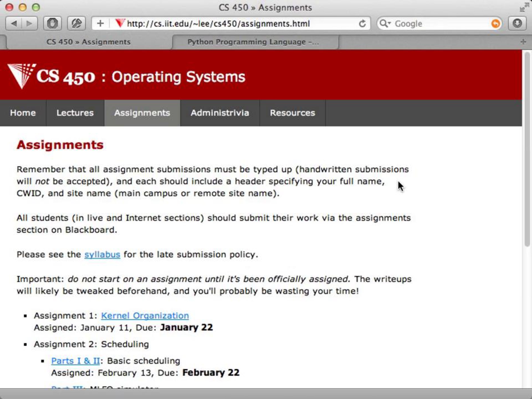Select the CS 450 » Assignments tab
Screen dimensions: 532x399
coord(88,42)
